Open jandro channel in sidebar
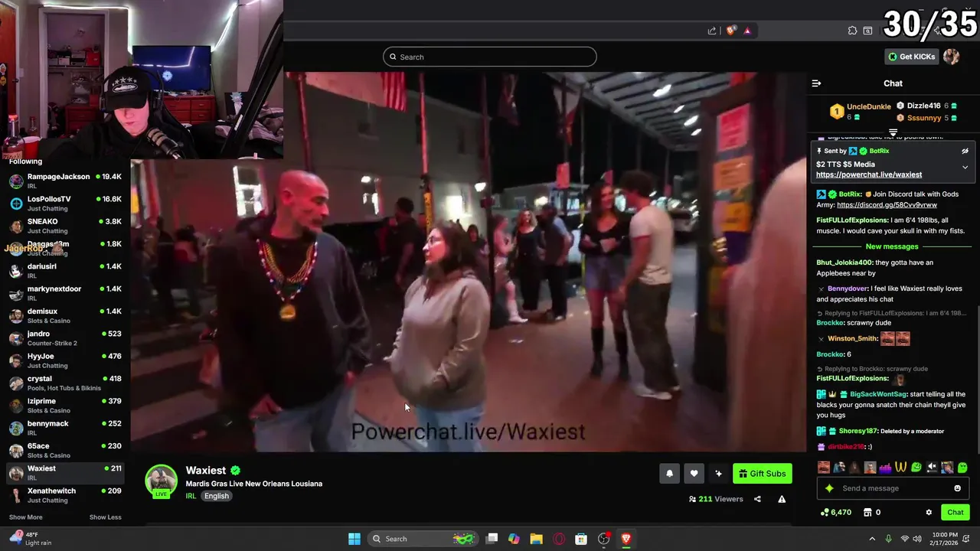 pos(65,337)
